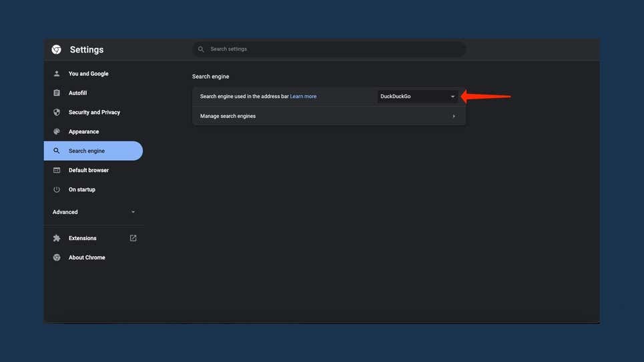Click the On startup power icon
Image resolution: width=644 pixels, height=362 pixels.
(x=57, y=190)
